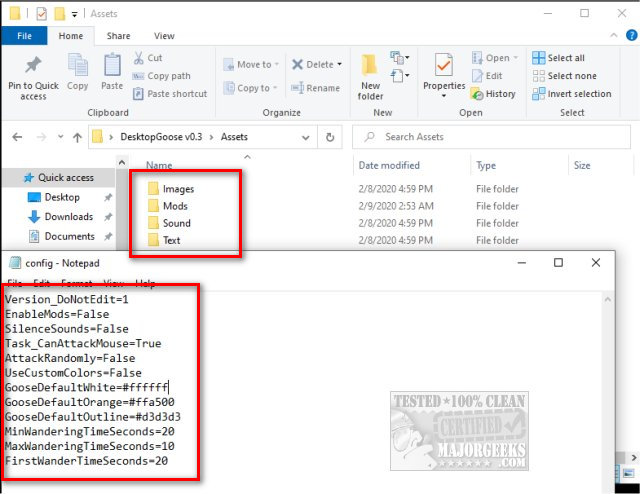This screenshot has height=494, width=640.
Task: Open the New item dropdown icon
Action: click(x=400, y=58)
